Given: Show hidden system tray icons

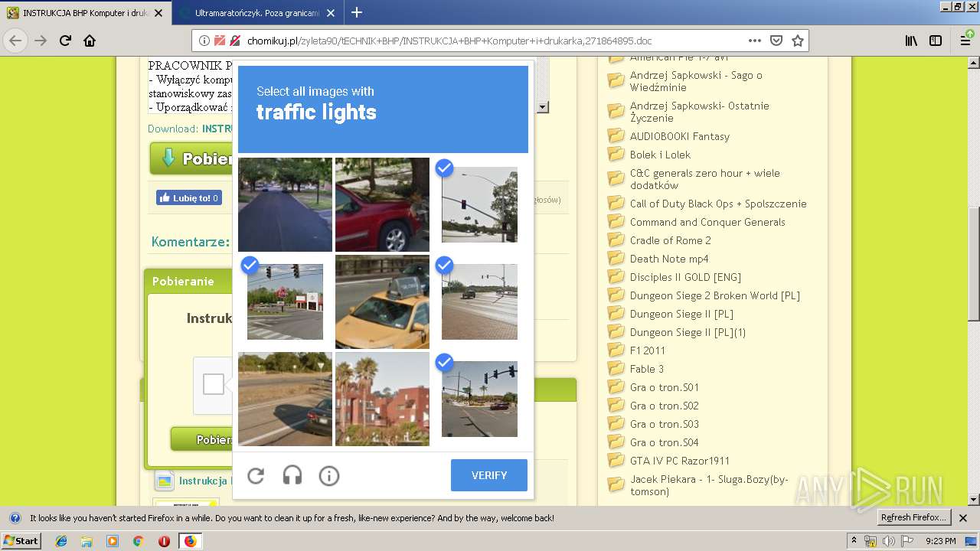Looking at the screenshot, I should click(854, 541).
